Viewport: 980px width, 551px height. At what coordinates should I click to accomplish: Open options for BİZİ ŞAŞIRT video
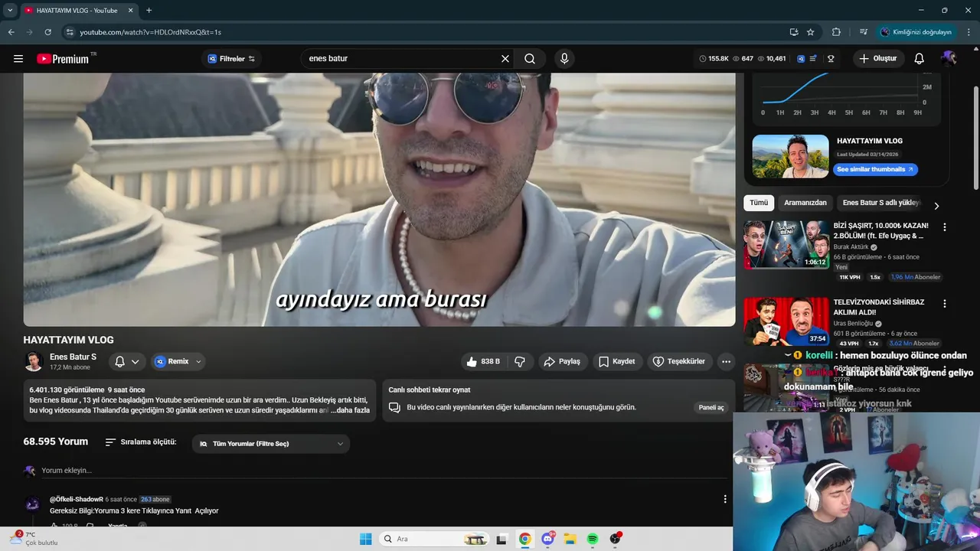944,227
